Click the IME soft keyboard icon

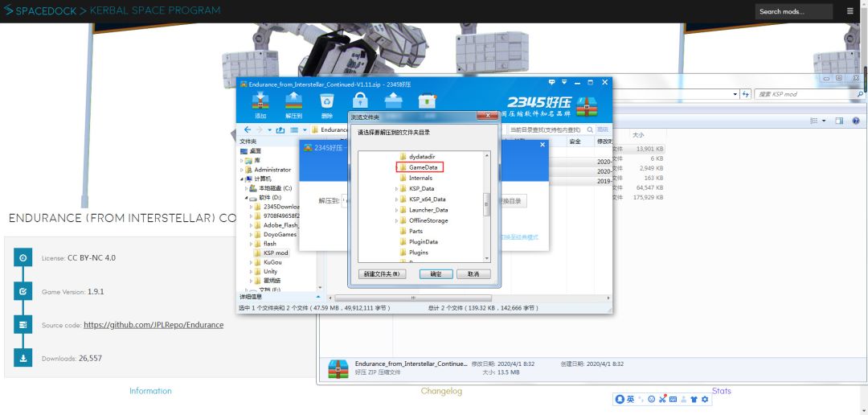(673, 399)
